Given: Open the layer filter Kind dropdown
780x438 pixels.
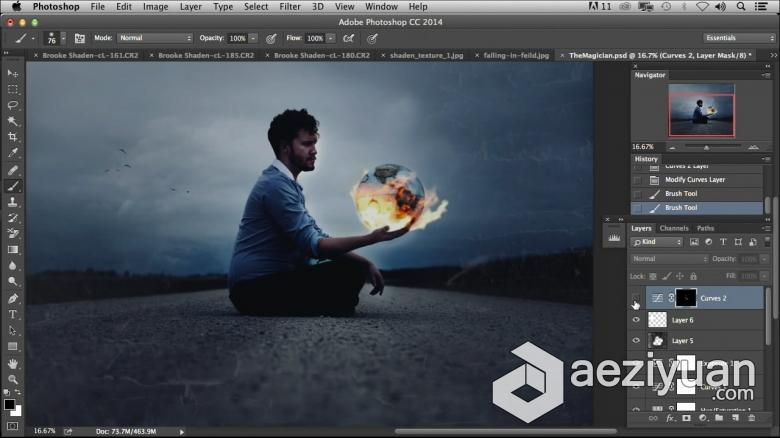Looking at the screenshot, I should pyautogui.click(x=657, y=242).
